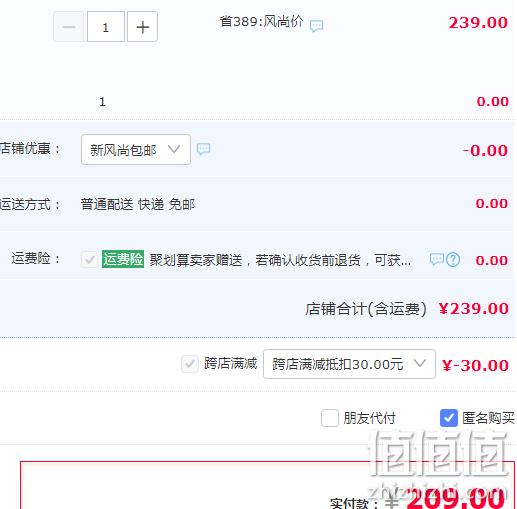Screen dimensions: 517x509
Task: Decrease quantity with the minus button
Action: [69, 27]
